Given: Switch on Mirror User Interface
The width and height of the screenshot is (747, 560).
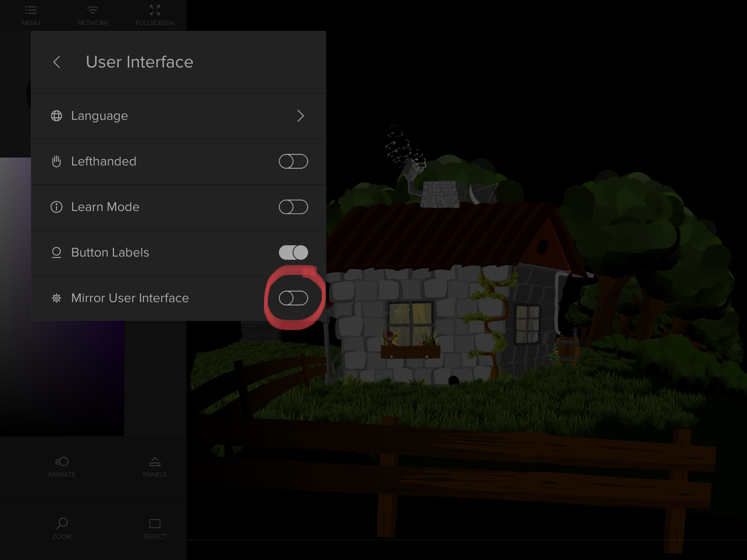Looking at the screenshot, I should tap(293, 298).
